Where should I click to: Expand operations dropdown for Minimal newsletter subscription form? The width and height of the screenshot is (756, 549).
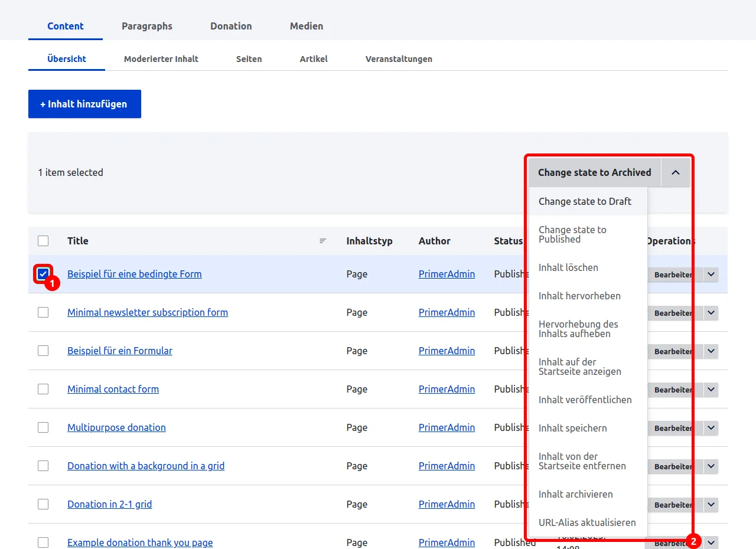[x=711, y=313]
